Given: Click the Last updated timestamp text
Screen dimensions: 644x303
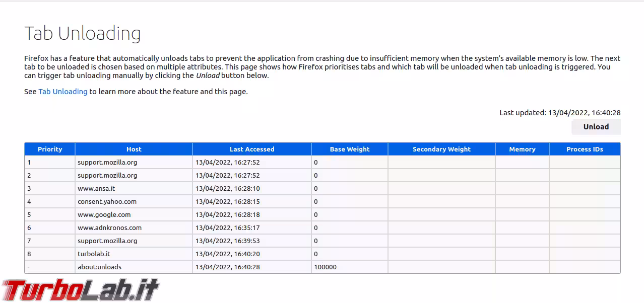Looking at the screenshot, I should coord(560,112).
